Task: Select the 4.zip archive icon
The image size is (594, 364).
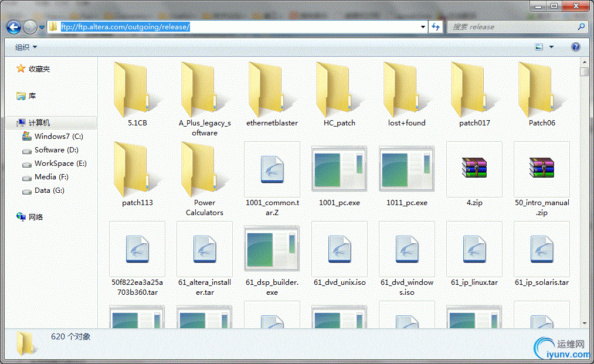Action: click(x=474, y=169)
